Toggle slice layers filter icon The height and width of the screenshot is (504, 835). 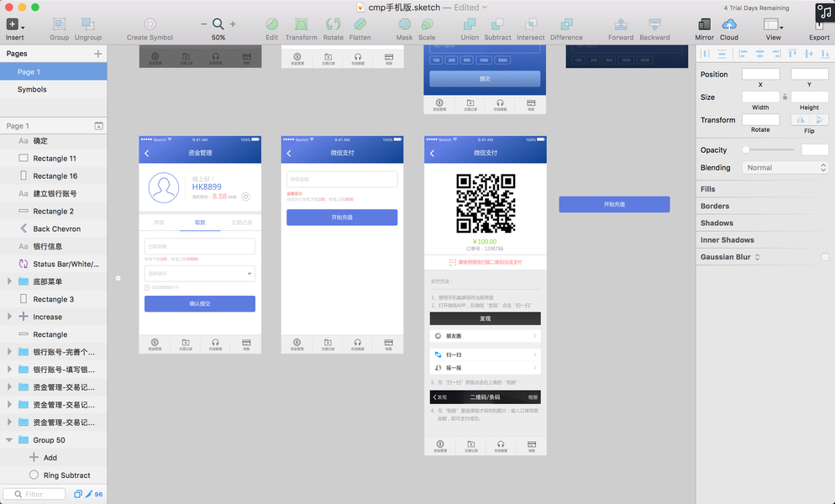click(x=88, y=494)
